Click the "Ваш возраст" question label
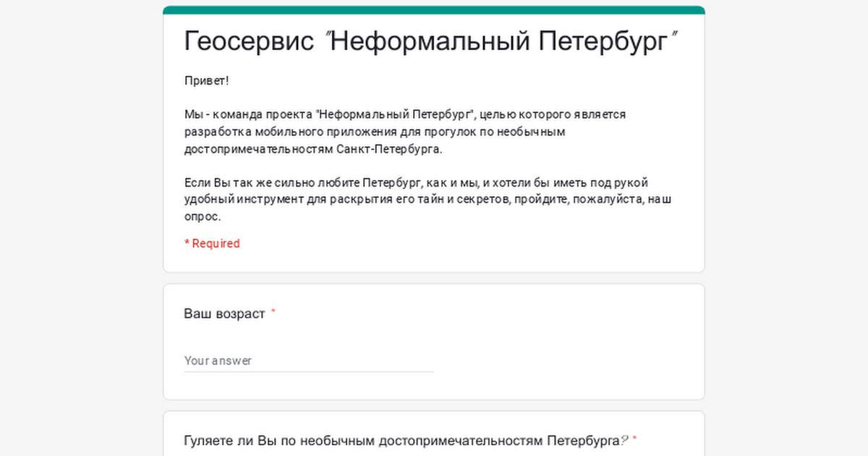This screenshot has width=868, height=456. [x=224, y=314]
